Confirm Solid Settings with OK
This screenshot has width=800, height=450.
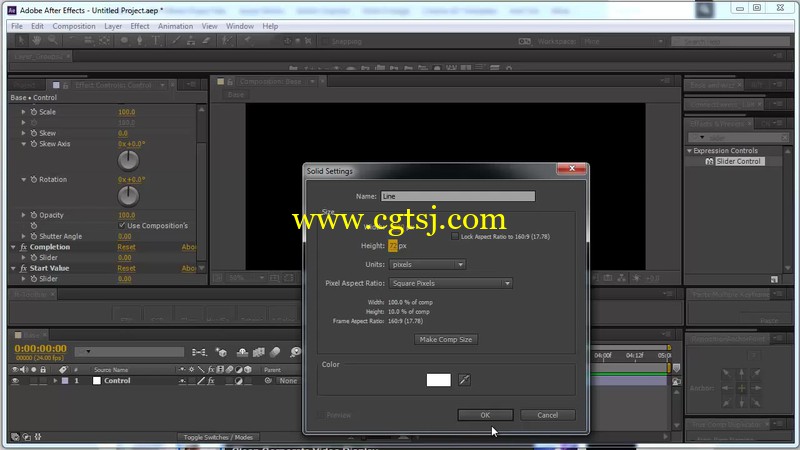[x=485, y=415]
